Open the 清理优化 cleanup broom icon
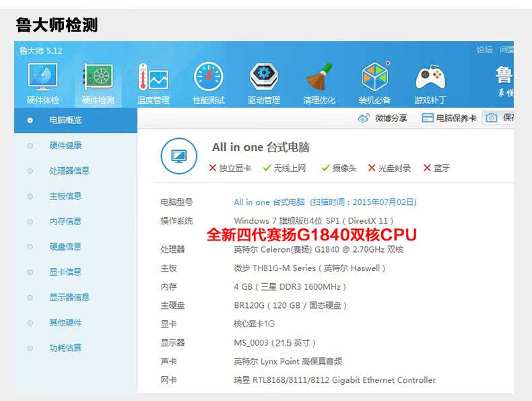This screenshot has width=532, height=401. click(x=319, y=77)
